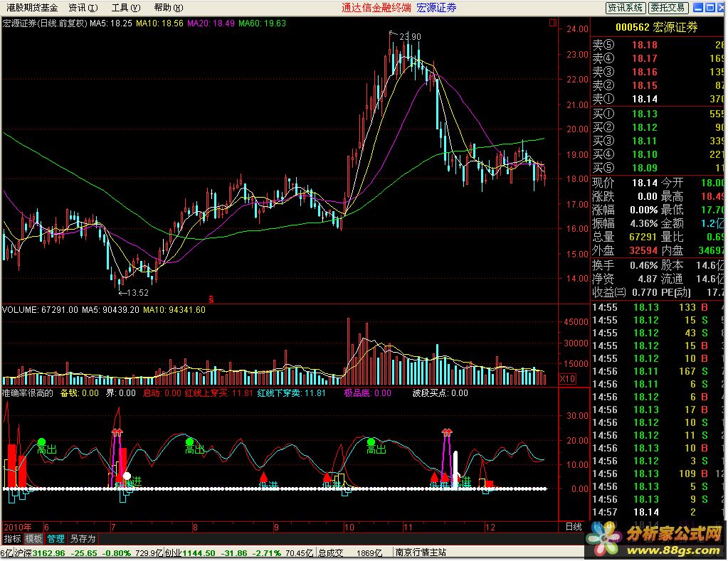
Task: Open the 港股期货基金 menu
Action: coord(32,8)
